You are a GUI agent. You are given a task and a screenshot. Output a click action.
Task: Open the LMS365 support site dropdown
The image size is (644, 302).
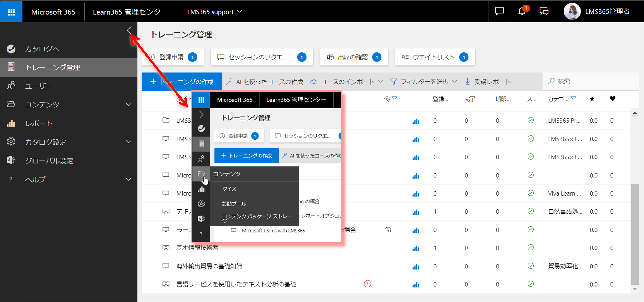click(x=215, y=12)
